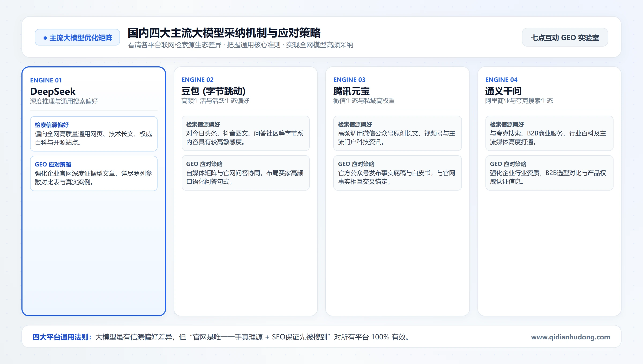Open the www.qidianhudong.com link
The height and width of the screenshot is (364, 643).
point(571,337)
